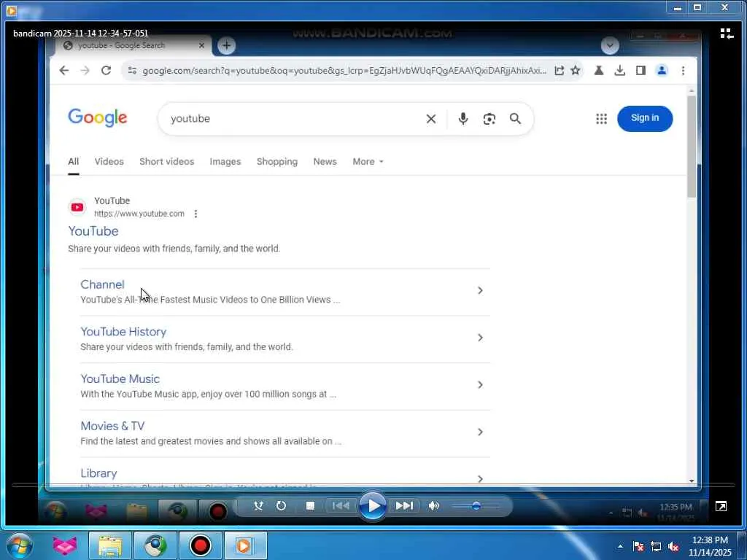Switch Media Player to Library view
Screen dimensions: 747x560
point(727,34)
